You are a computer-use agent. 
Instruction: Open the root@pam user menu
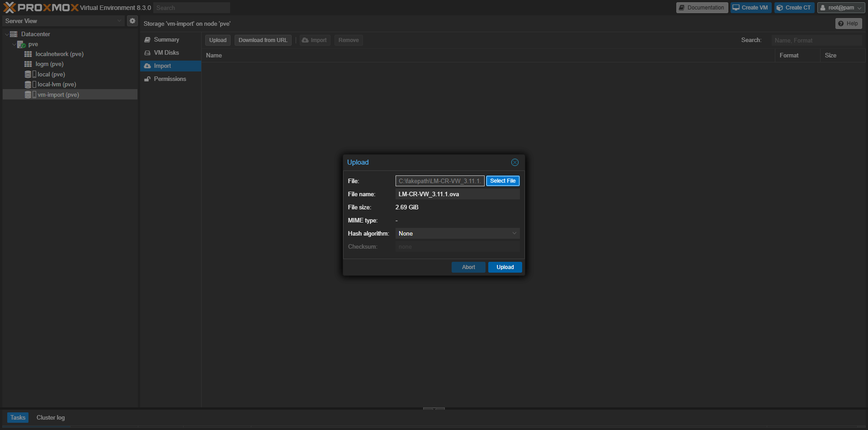coord(841,8)
